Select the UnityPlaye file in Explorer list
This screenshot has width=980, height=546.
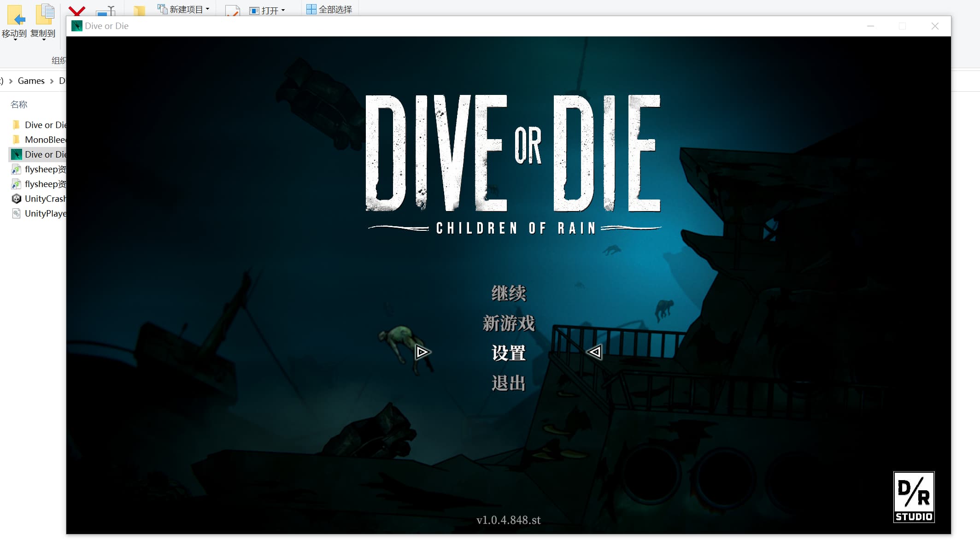tap(39, 213)
